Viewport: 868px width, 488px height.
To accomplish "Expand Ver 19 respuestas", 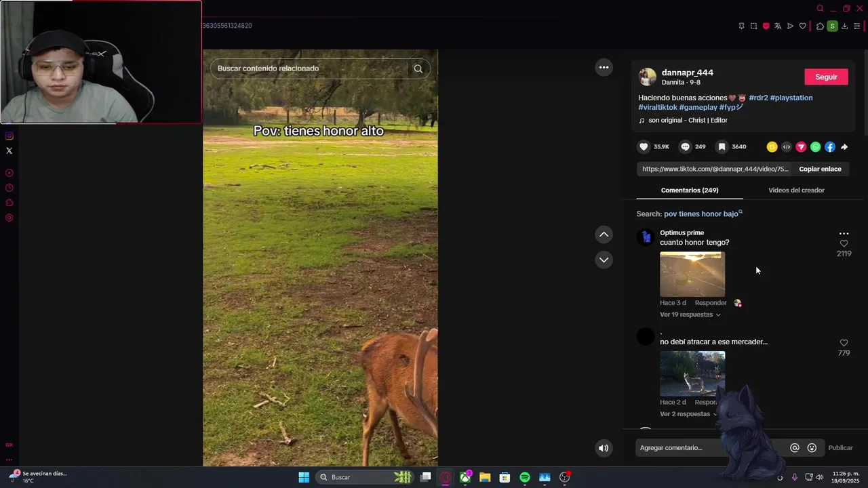I will tap(690, 314).
